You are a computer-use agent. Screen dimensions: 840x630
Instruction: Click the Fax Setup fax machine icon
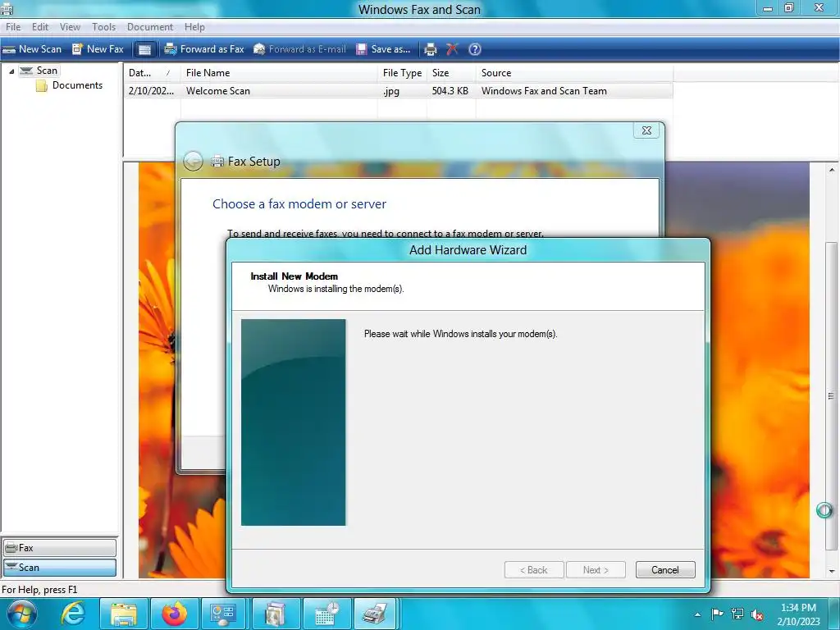pyautogui.click(x=217, y=161)
